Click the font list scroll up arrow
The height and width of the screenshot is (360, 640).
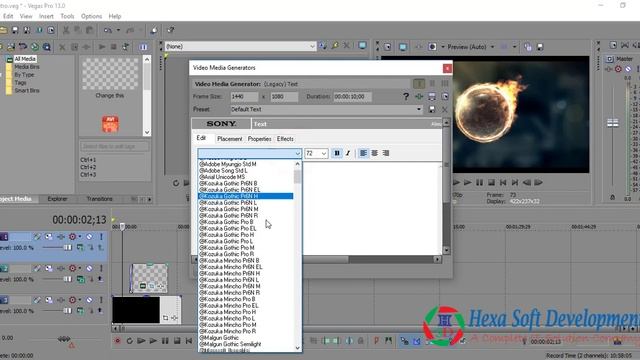[298, 164]
